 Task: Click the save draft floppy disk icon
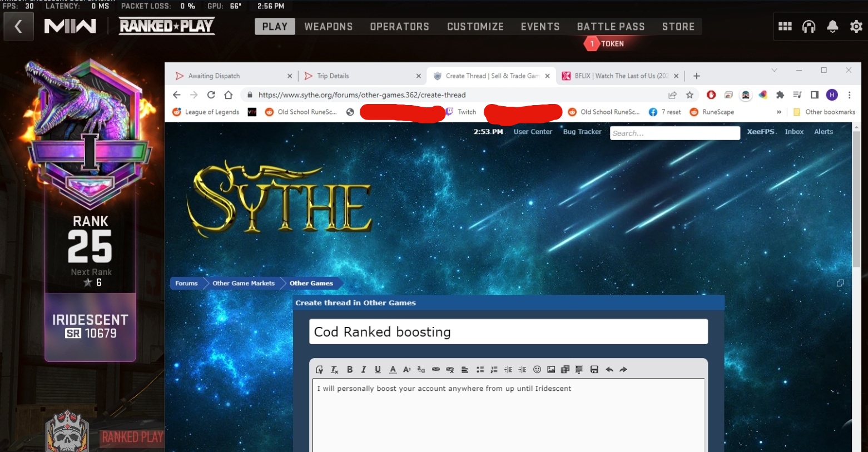(x=594, y=370)
